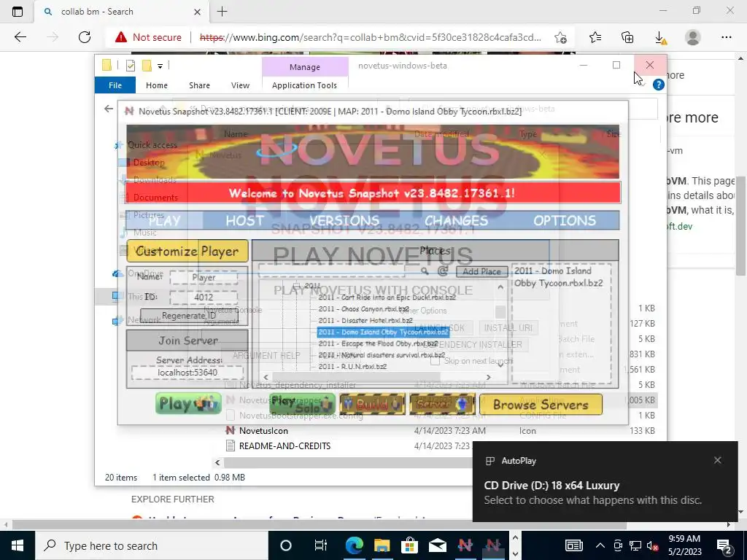Select Cart Ride into an Epic Duck map

click(387, 297)
